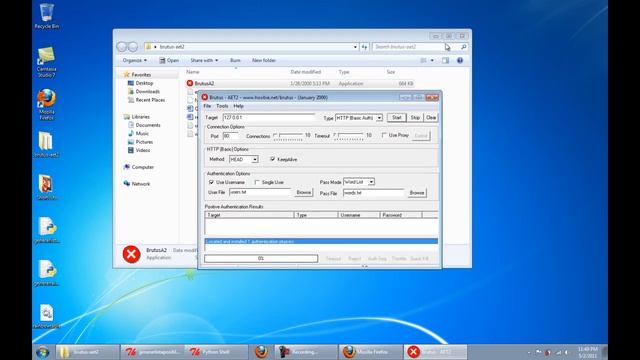Toggle the Use Username checkbox

pos(211,182)
